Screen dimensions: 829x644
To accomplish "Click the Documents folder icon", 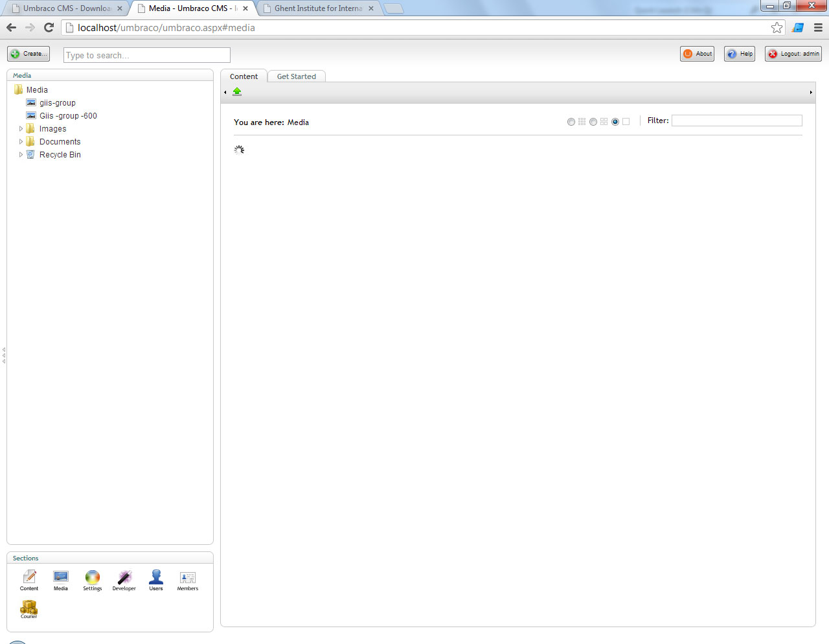I will [30, 141].
